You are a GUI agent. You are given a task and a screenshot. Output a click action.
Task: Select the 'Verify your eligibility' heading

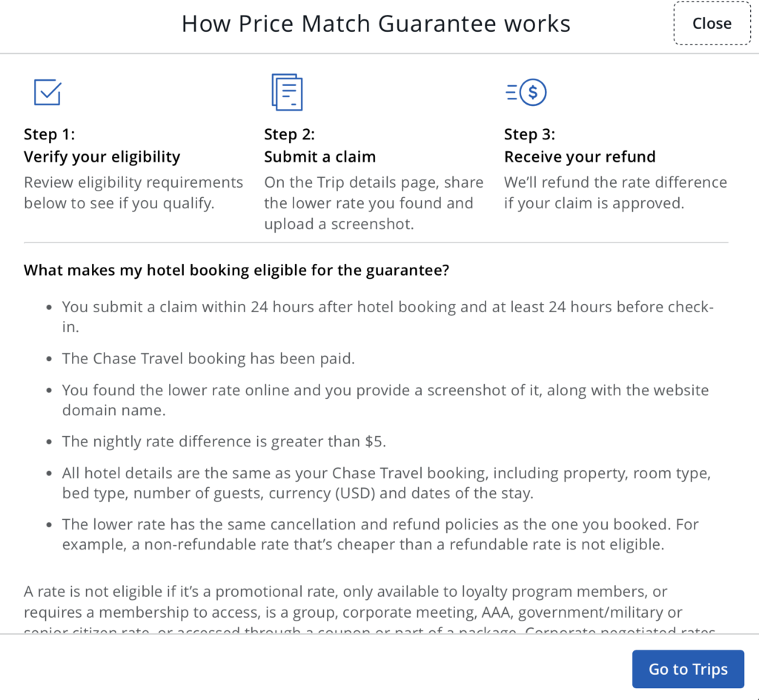pyautogui.click(x=102, y=156)
